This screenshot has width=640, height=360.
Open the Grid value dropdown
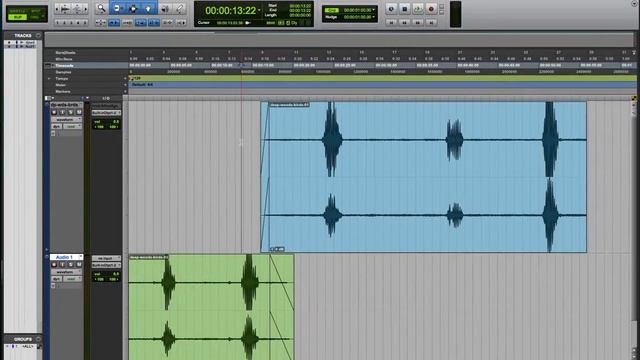373,10
